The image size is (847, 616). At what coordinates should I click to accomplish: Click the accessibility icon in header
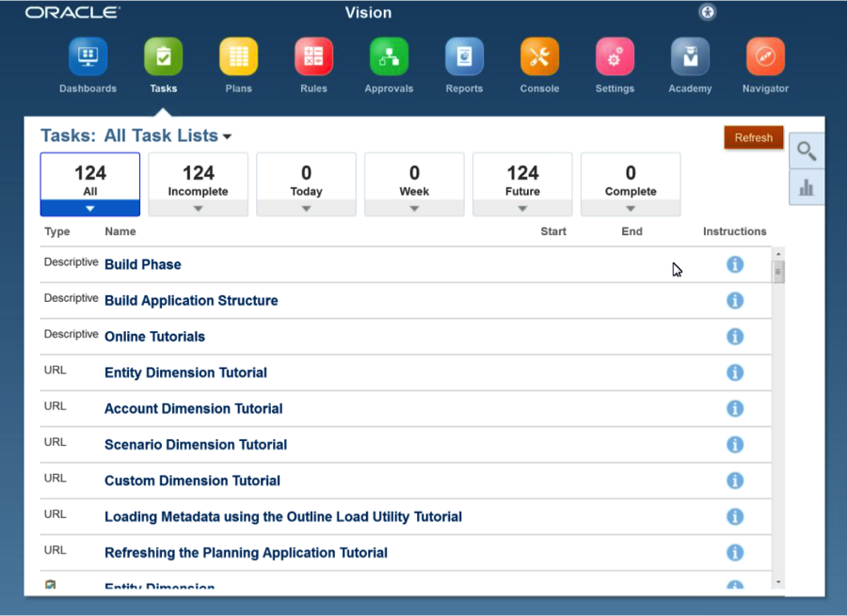pyautogui.click(x=708, y=12)
